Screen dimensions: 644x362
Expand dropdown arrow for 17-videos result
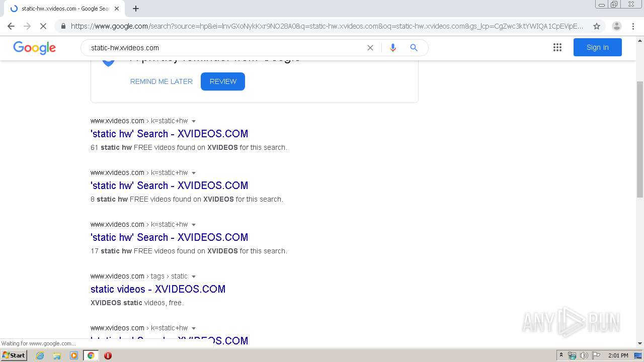194,225
